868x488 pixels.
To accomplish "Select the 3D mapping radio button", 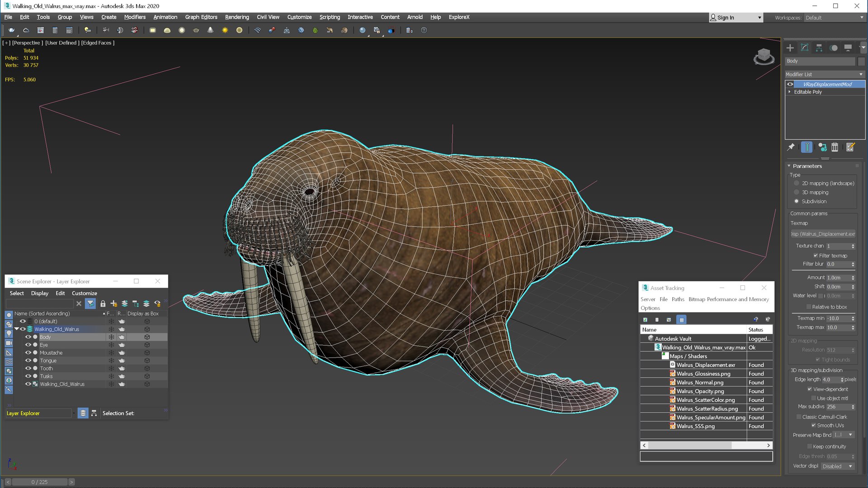I will tap(797, 192).
